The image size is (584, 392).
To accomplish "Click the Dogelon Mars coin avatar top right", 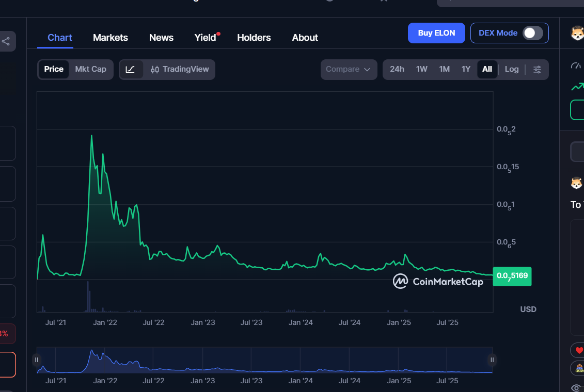I will (x=577, y=34).
